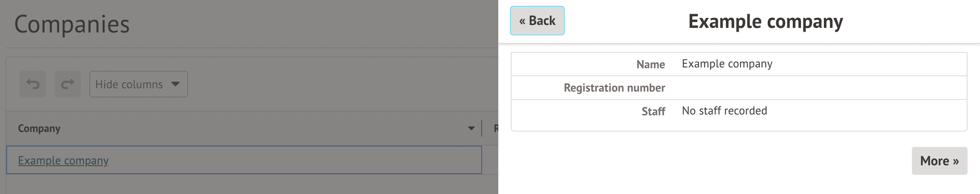This screenshot has height=194, width=980.
Task: Click the Companies page heading
Action: pyautogui.click(x=72, y=24)
